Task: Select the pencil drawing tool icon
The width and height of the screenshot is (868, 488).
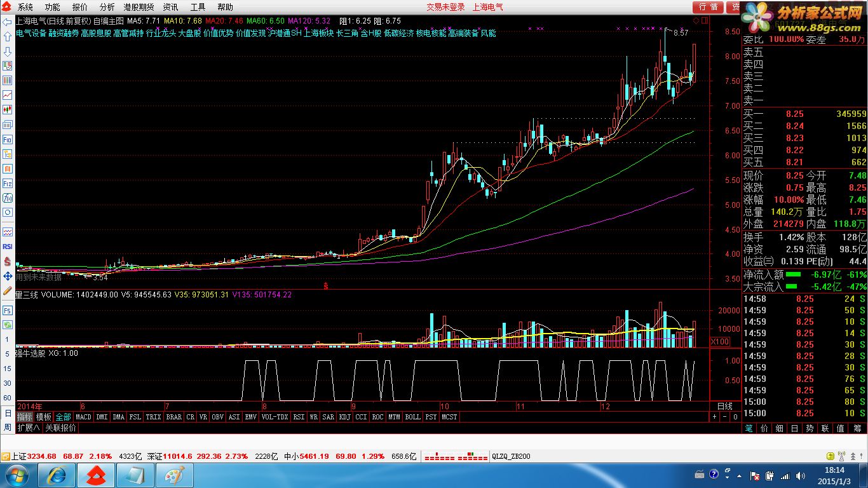Action: (x=8, y=290)
